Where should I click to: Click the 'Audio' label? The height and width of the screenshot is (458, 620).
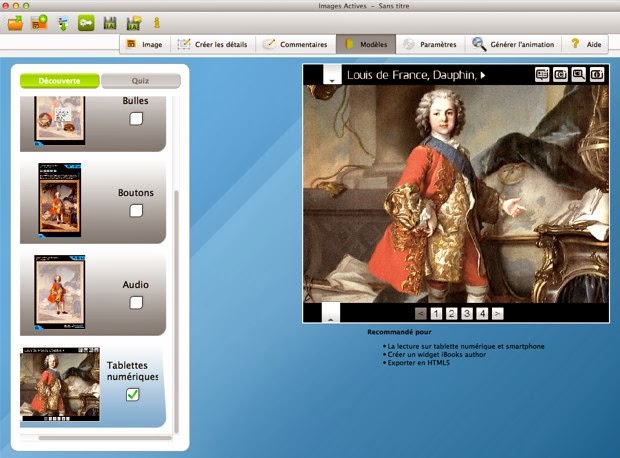tap(136, 285)
